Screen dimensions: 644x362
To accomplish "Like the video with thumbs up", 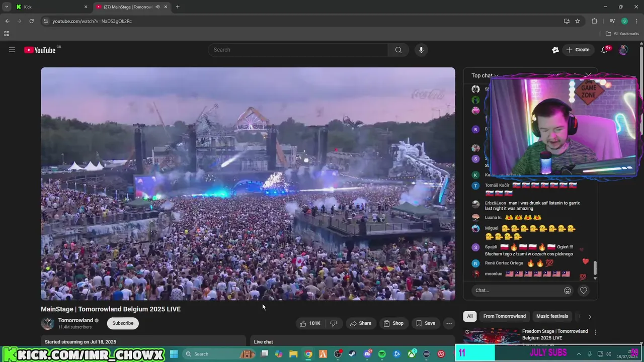I will pos(310,323).
